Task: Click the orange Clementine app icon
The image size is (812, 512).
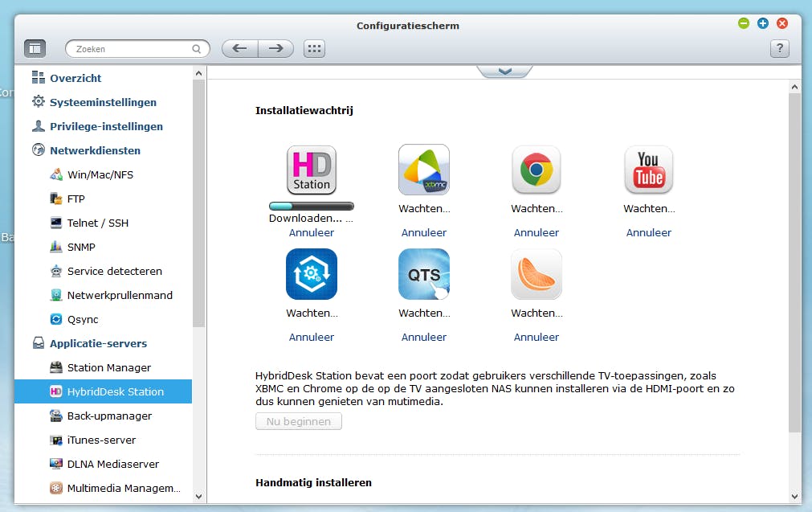Action: pos(536,274)
